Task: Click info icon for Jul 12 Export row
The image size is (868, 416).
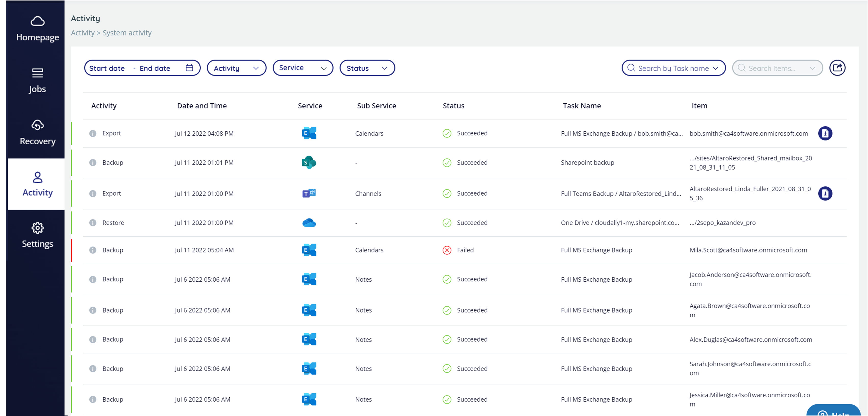Action: click(93, 133)
